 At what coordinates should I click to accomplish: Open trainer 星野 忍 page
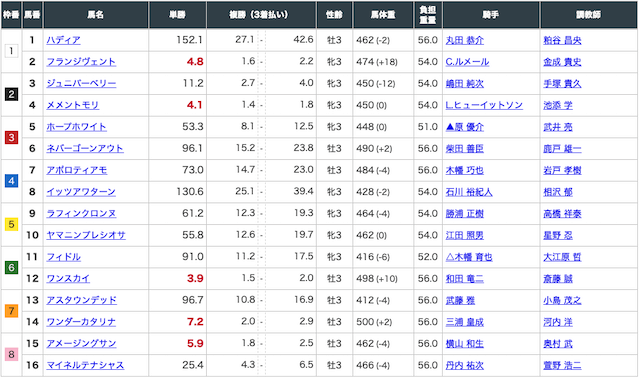tap(558, 235)
